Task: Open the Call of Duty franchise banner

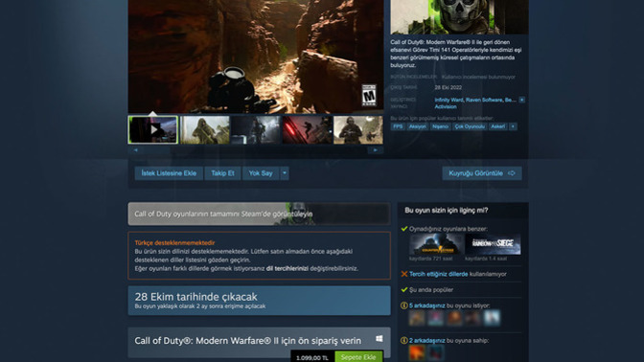Action: coord(259,214)
